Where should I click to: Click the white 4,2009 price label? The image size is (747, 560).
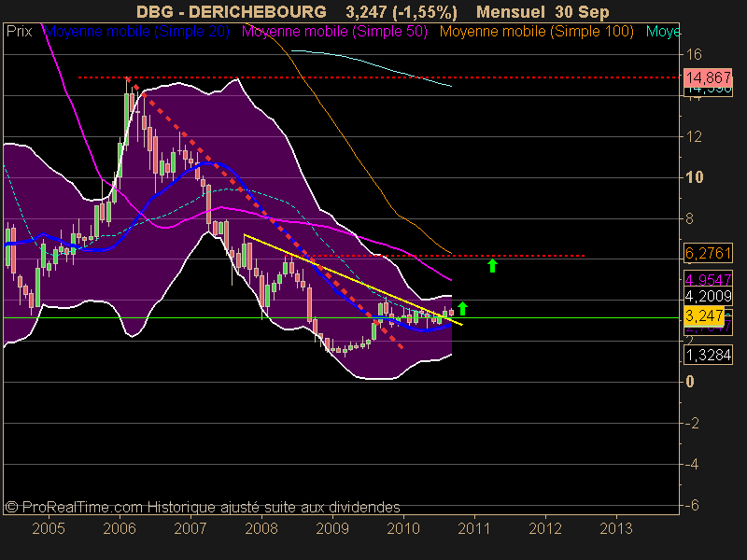tap(708, 296)
